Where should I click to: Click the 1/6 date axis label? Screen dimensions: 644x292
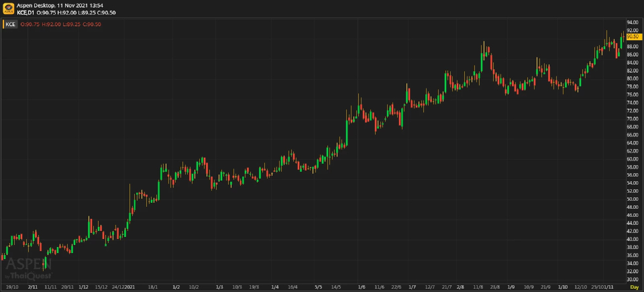[x=362, y=287]
